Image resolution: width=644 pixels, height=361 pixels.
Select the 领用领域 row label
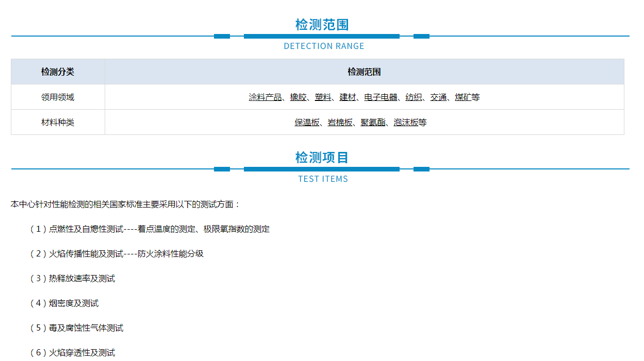pos(58,97)
